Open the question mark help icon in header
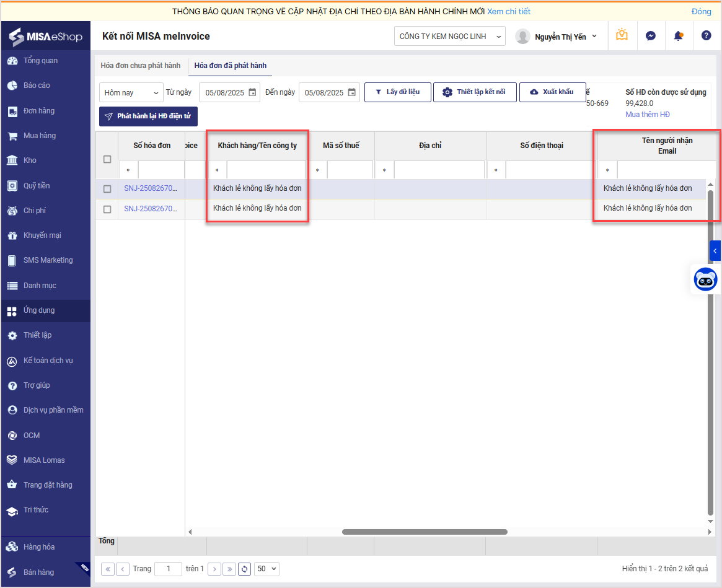Image resolution: width=722 pixels, height=588 pixels. pyautogui.click(x=707, y=35)
